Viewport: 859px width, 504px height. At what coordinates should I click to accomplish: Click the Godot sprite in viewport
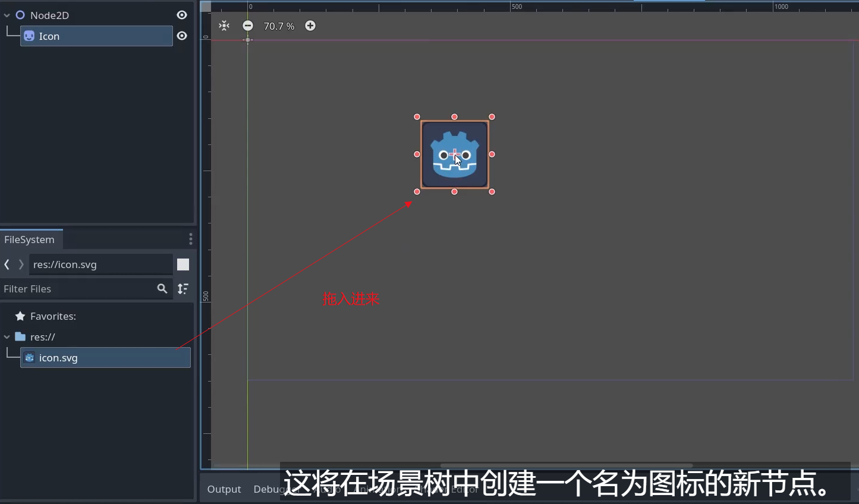coord(455,155)
